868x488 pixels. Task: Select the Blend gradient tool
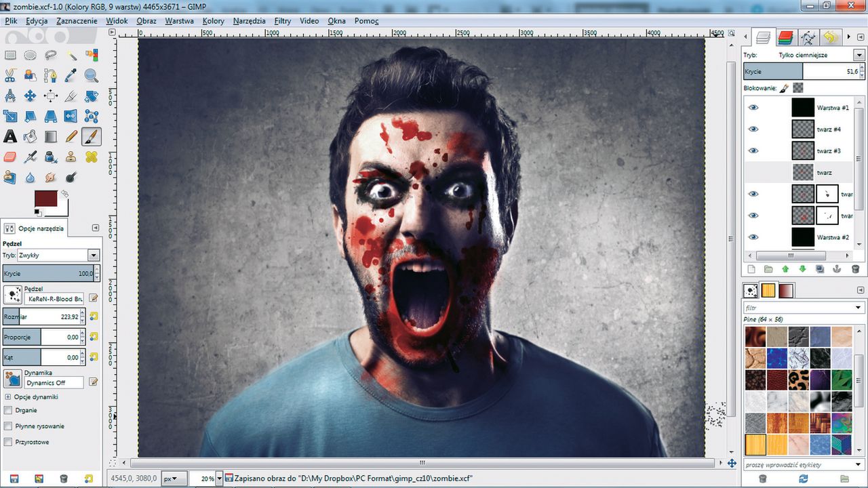51,137
